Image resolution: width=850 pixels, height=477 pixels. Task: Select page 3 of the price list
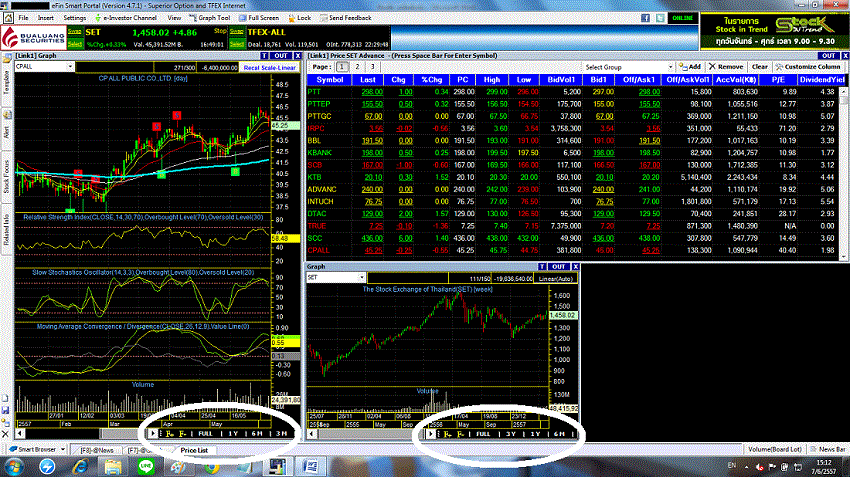(x=372, y=67)
